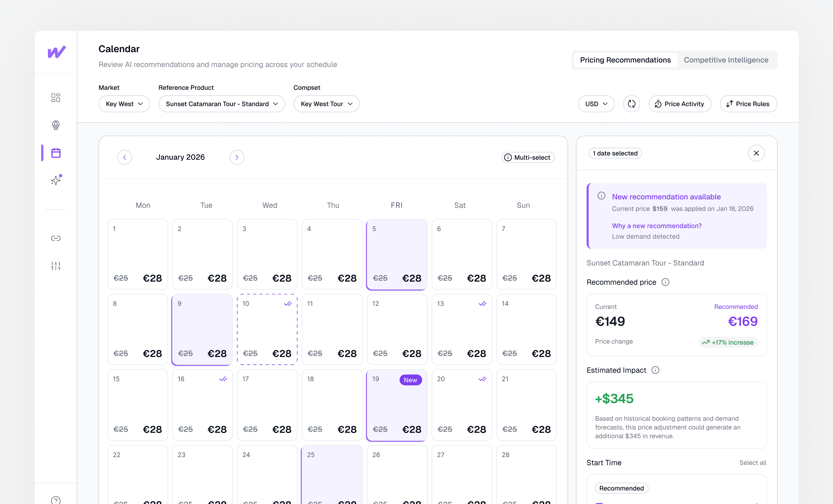Toggle Multi-select mode
This screenshot has width=833, height=504.
[x=528, y=157]
